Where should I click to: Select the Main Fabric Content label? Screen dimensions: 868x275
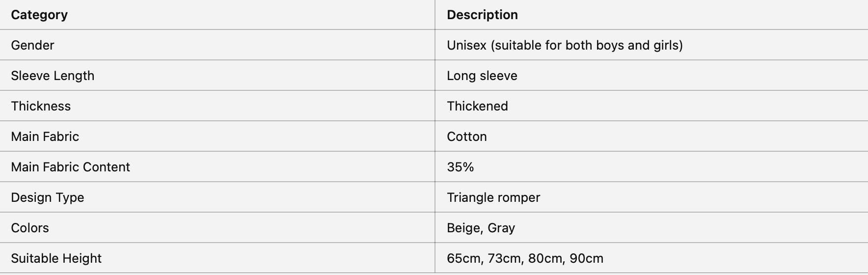70,167
